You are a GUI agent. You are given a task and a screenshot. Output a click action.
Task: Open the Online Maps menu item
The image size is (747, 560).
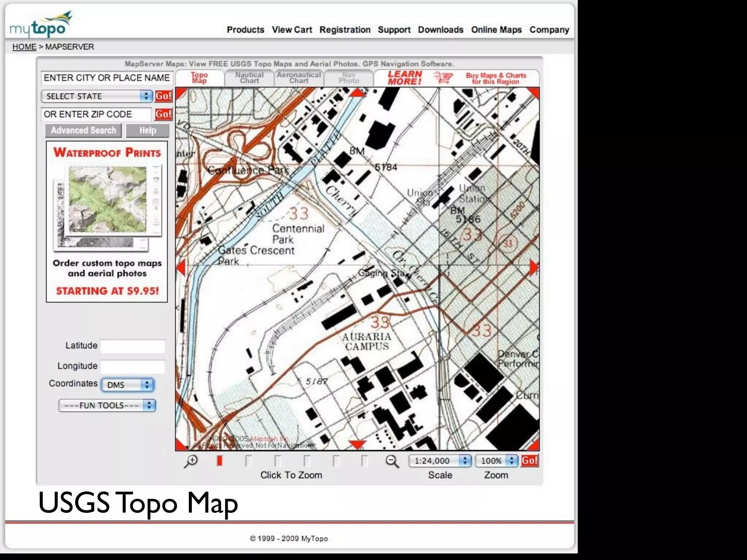496,30
